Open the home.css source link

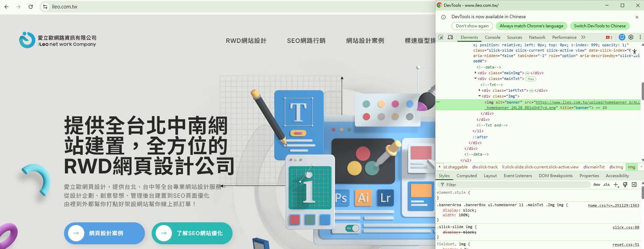tap(613, 205)
